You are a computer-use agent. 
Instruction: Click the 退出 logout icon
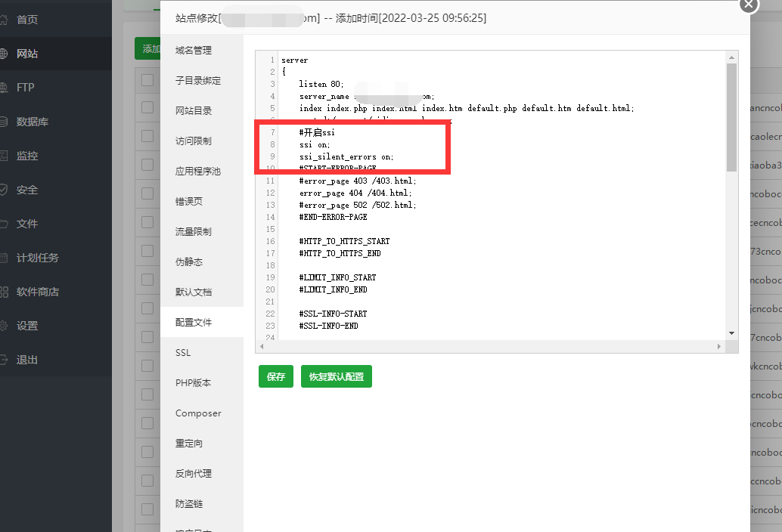[4, 360]
